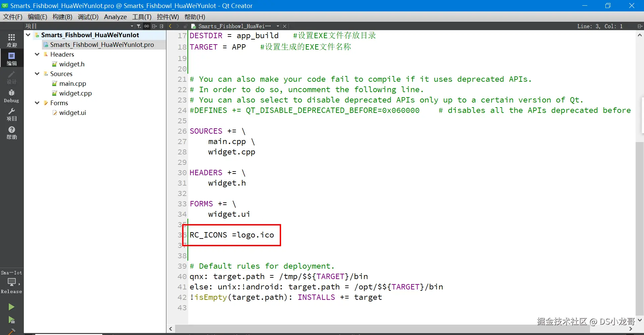Screen dimensions: 644x335
Task: Click the horizontal scrollbar right arrow
Action: tap(631, 329)
